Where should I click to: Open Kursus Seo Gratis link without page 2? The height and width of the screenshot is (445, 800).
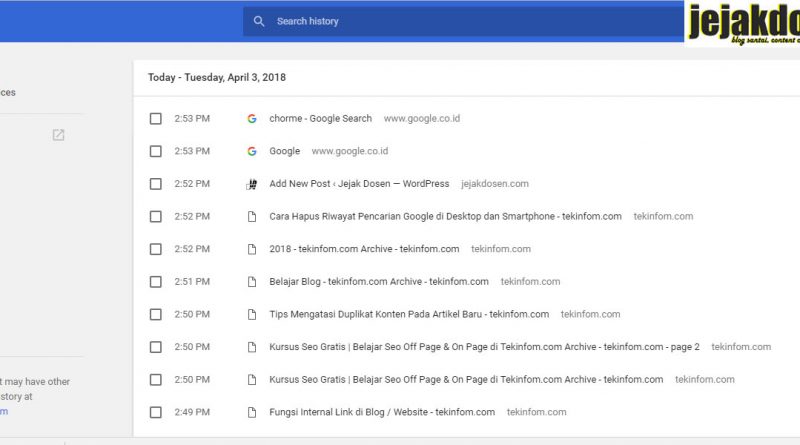click(x=466, y=380)
